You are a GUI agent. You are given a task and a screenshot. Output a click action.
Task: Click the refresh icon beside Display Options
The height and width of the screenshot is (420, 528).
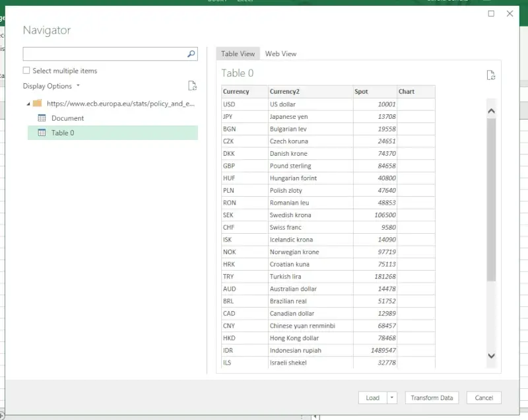click(x=192, y=86)
